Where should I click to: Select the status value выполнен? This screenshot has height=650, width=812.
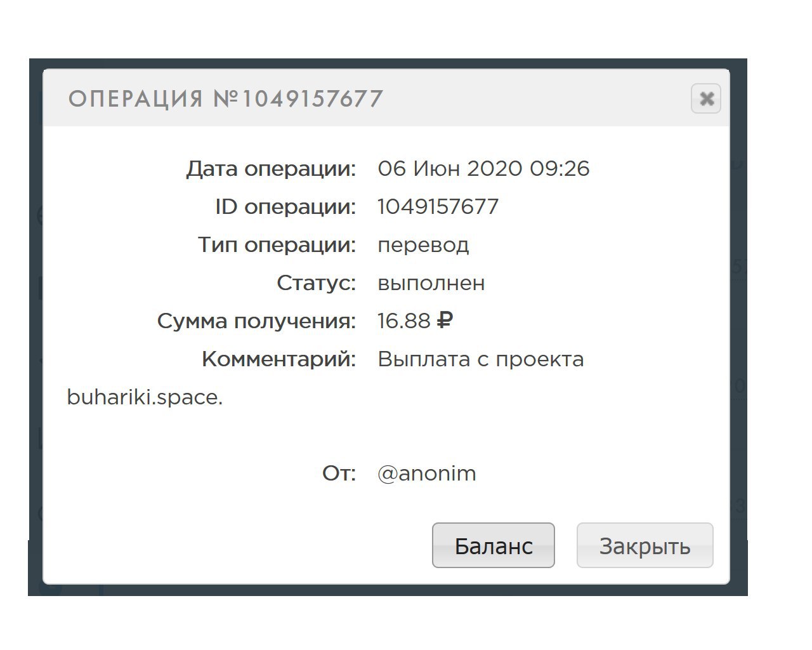(x=431, y=283)
